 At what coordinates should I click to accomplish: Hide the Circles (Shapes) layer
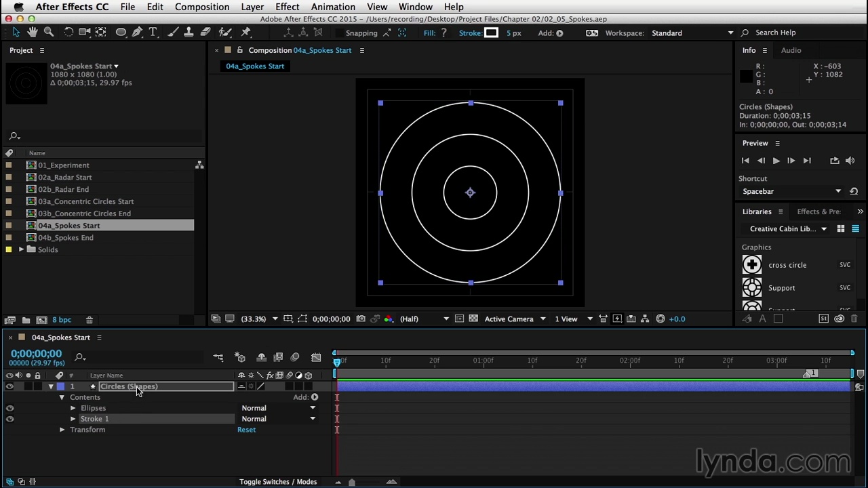point(9,386)
